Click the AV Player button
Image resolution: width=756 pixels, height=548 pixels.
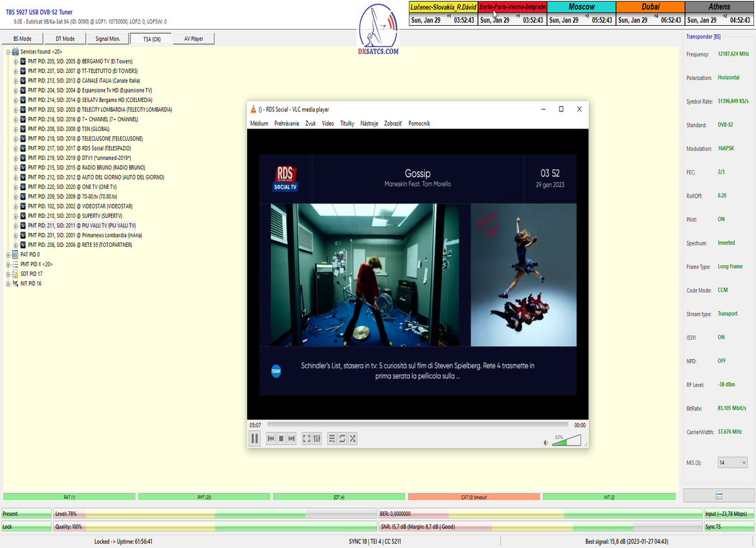[193, 39]
